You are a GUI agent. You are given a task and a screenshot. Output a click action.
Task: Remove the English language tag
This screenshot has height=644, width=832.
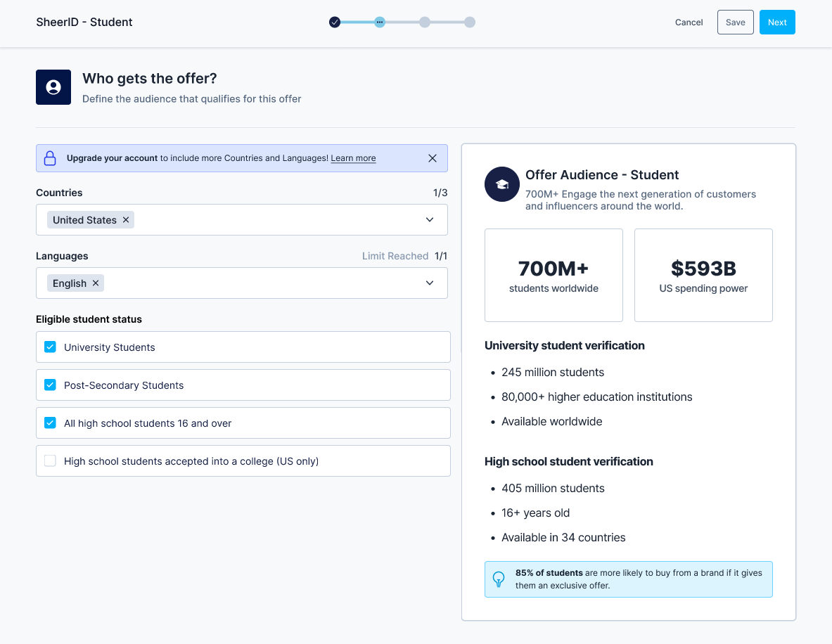(96, 283)
